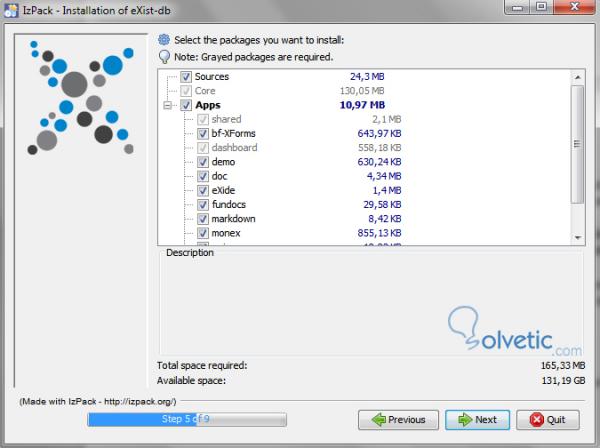
Task: Click the 10,97 MB Apps size
Action: point(362,105)
